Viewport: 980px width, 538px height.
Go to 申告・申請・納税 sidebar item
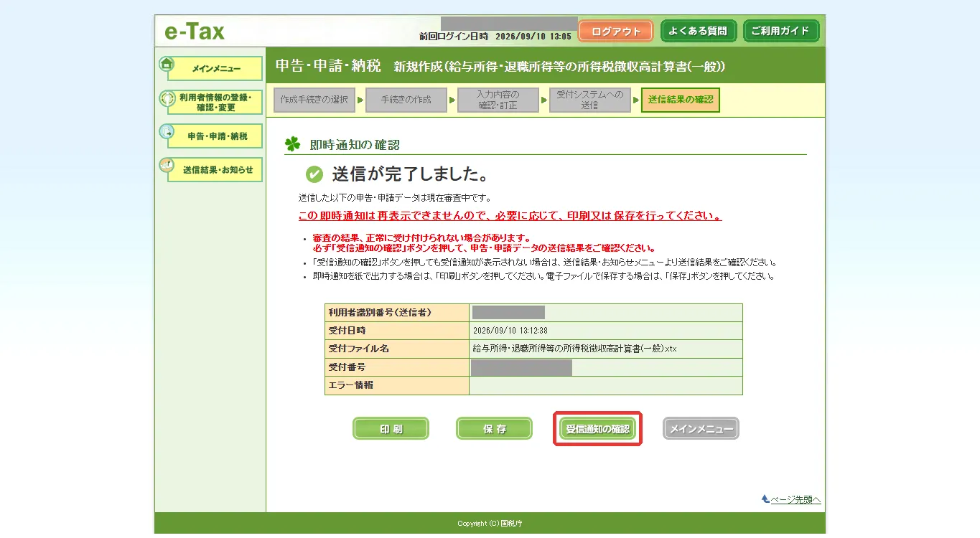215,136
